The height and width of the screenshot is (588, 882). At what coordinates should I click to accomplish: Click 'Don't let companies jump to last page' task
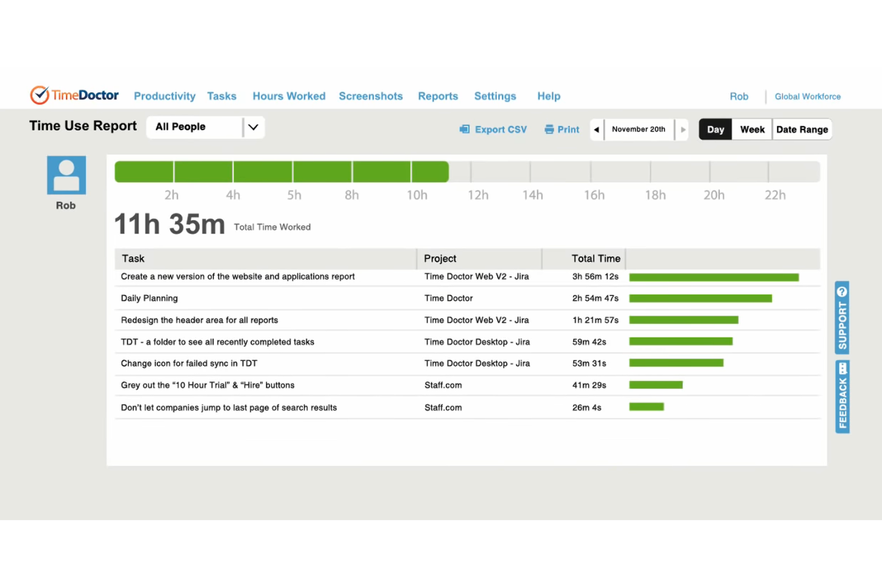[229, 407]
